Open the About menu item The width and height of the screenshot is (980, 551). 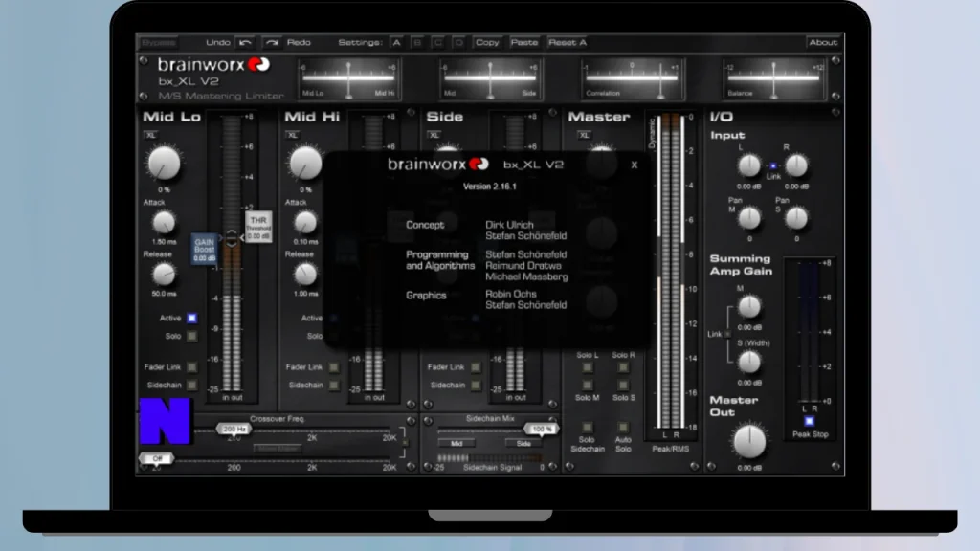(x=822, y=42)
